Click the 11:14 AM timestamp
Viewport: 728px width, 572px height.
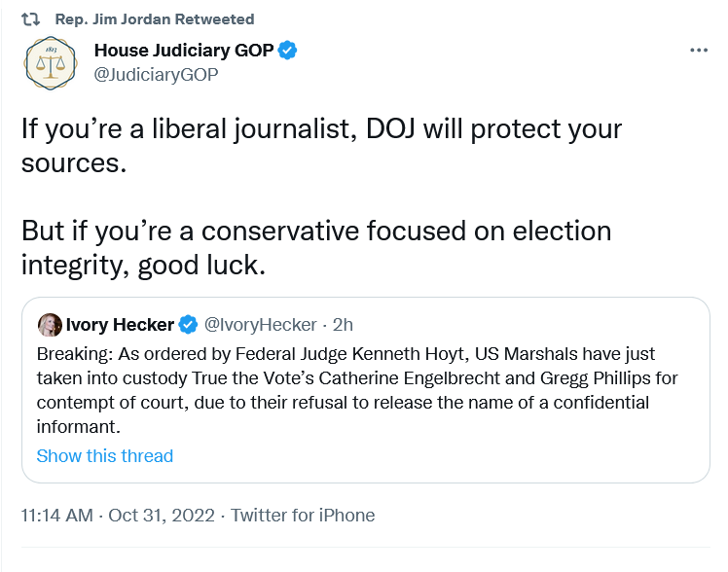[57, 516]
